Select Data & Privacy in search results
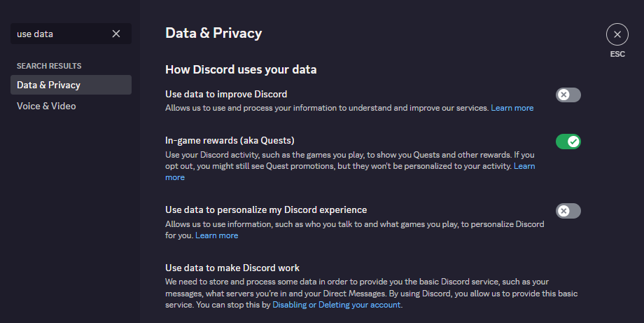 (x=71, y=85)
